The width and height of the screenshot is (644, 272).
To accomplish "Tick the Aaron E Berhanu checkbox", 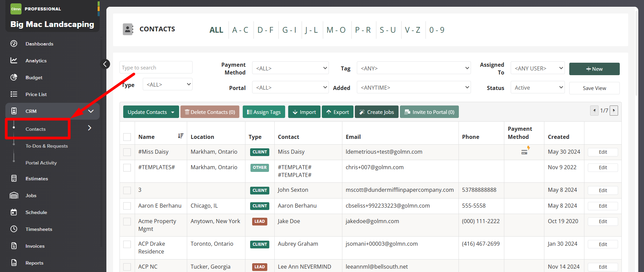I will click(x=127, y=206).
